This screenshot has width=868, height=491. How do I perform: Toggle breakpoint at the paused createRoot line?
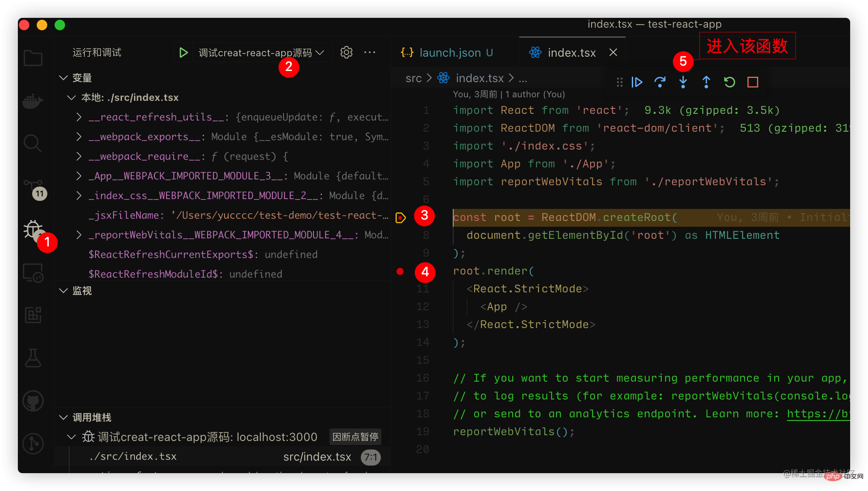(401, 217)
